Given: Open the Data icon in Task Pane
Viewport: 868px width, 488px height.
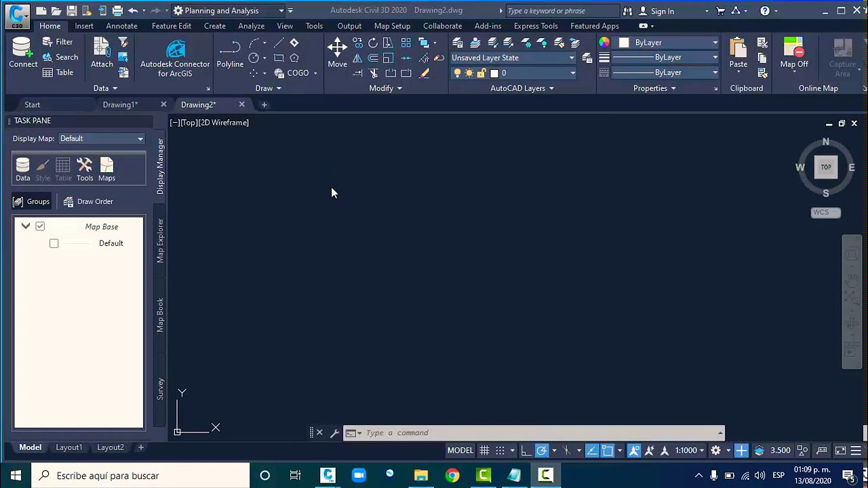Looking at the screenshot, I should (x=22, y=169).
